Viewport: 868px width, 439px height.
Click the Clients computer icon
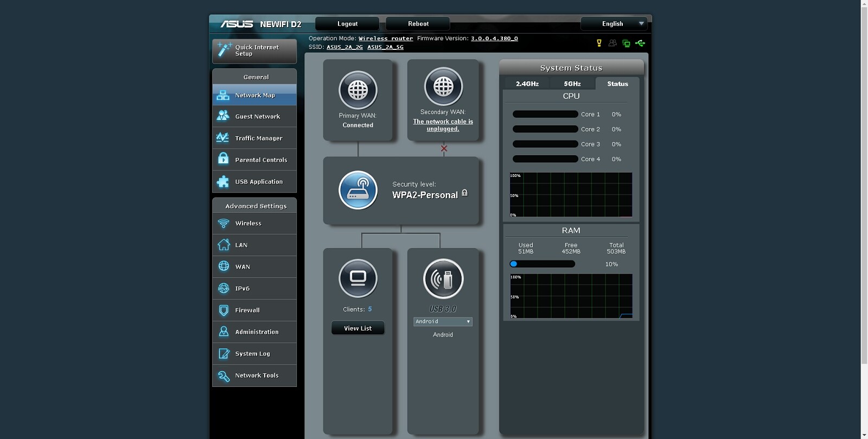[x=358, y=278]
